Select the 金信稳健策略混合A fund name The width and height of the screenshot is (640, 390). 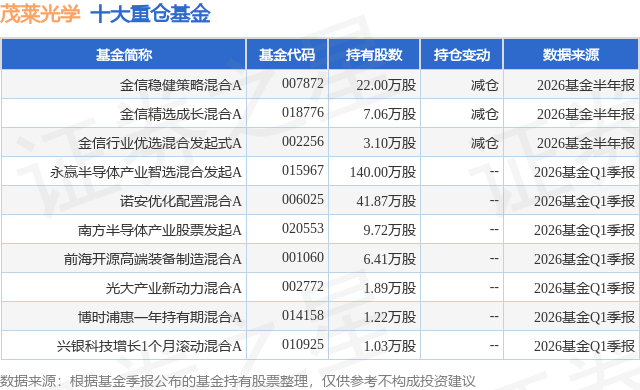[180, 85]
